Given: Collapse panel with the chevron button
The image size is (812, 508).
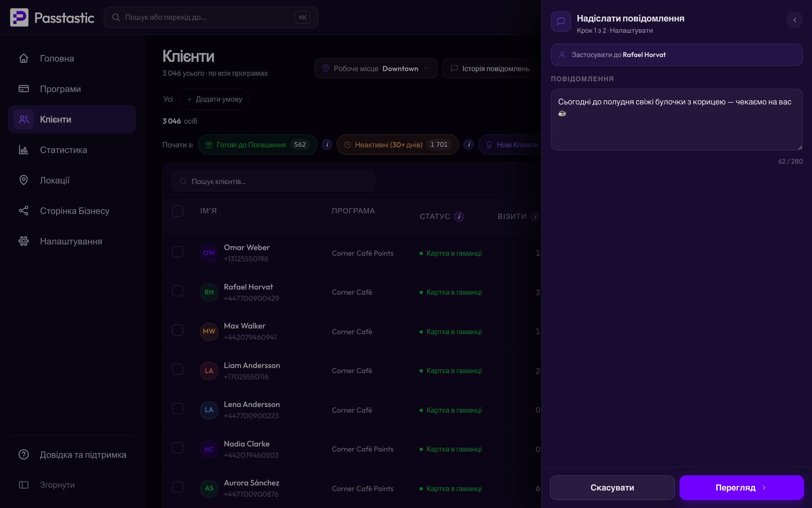Looking at the screenshot, I should coord(795,20).
